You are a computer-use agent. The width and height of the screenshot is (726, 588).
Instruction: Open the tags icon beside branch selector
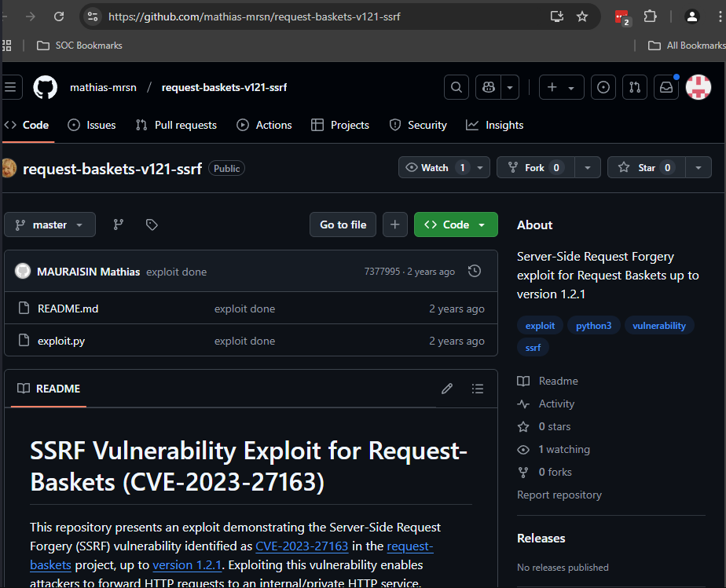152,225
